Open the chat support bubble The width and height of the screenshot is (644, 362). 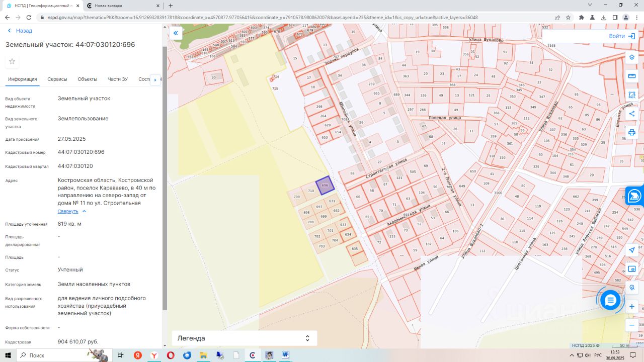tap(610, 300)
